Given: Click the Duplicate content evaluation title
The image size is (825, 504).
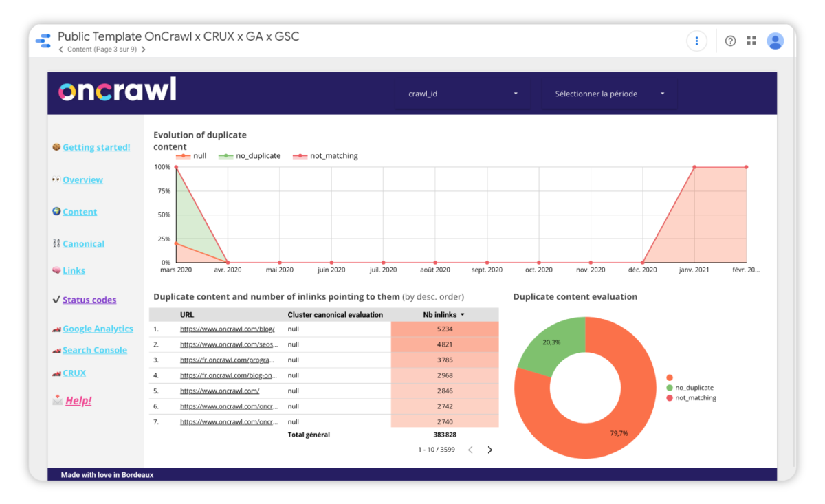Looking at the screenshot, I should tap(575, 297).
